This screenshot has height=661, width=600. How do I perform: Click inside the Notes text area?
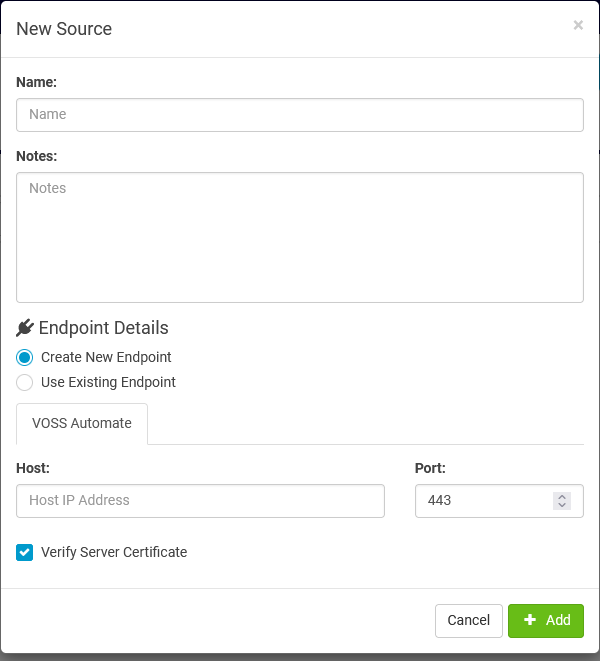[300, 237]
